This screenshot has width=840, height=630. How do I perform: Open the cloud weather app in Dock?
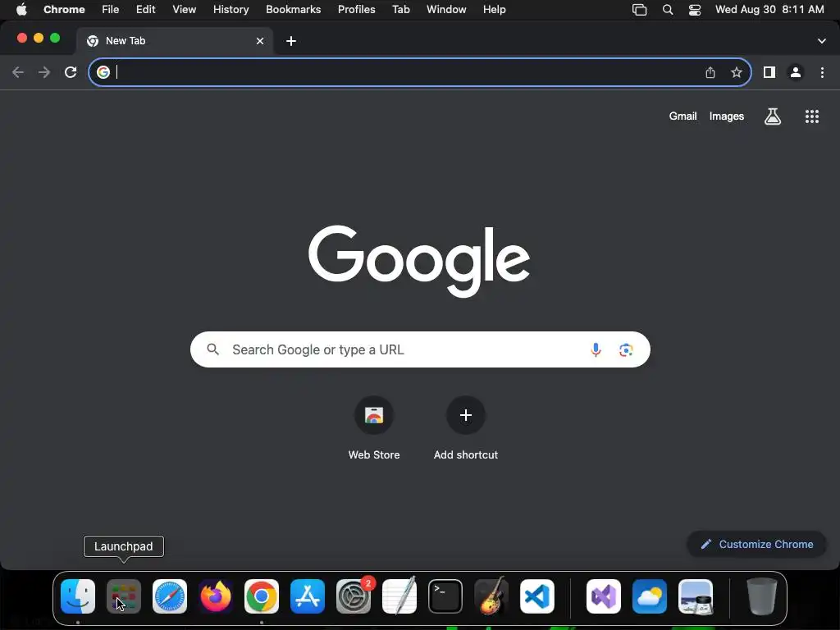[650, 596]
